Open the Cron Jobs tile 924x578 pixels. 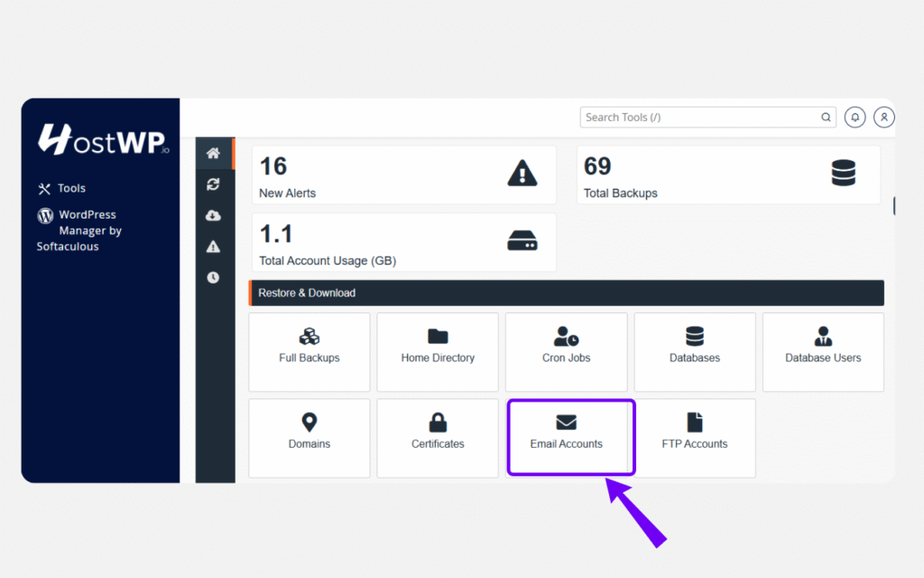click(x=567, y=351)
